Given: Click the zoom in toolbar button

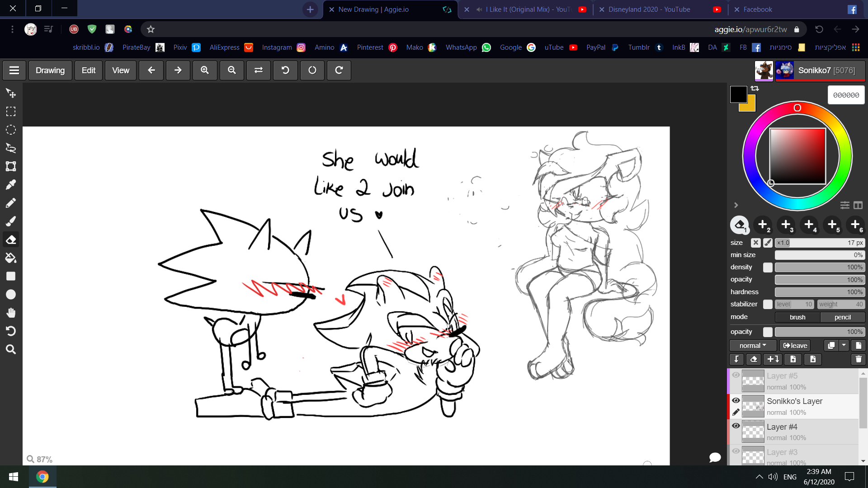Looking at the screenshot, I should (205, 70).
